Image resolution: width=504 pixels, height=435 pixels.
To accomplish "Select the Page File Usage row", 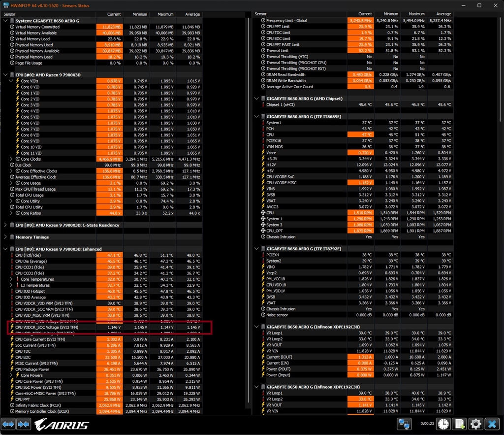I will pos(101,63).
